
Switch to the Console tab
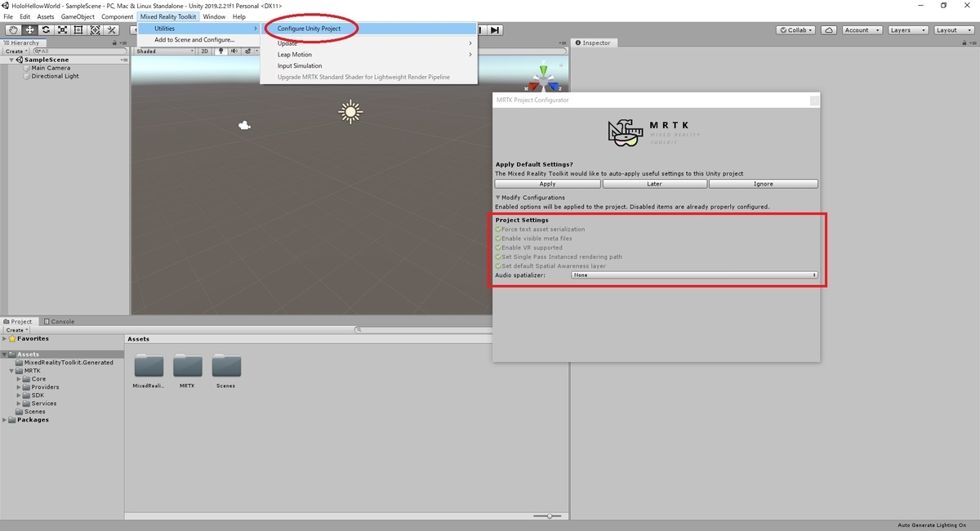pos(59,321)
